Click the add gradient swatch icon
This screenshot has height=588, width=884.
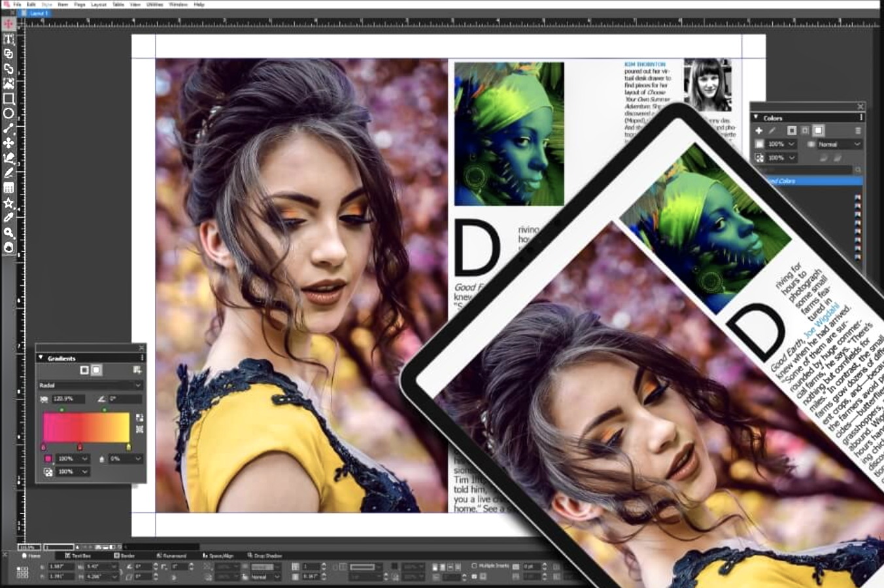(137, 370)
